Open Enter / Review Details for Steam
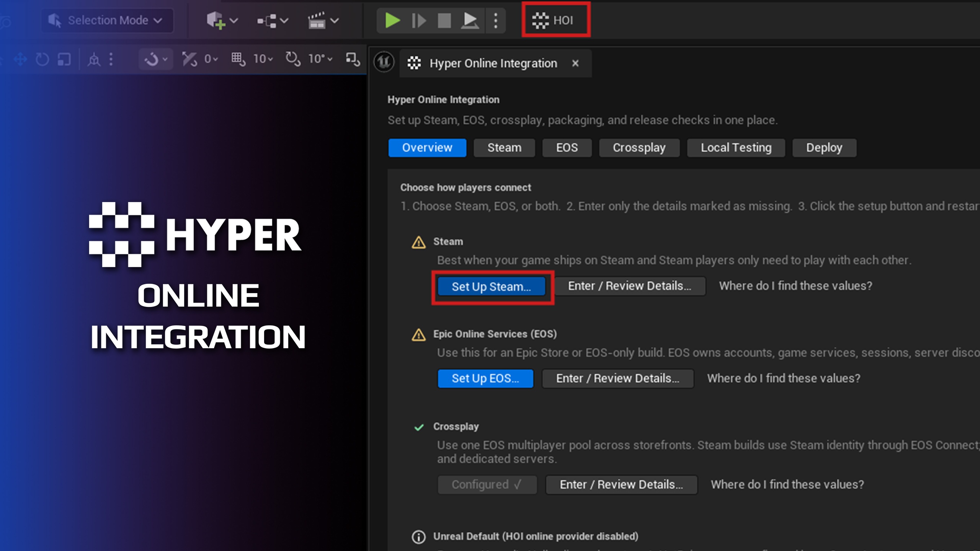 630,286
